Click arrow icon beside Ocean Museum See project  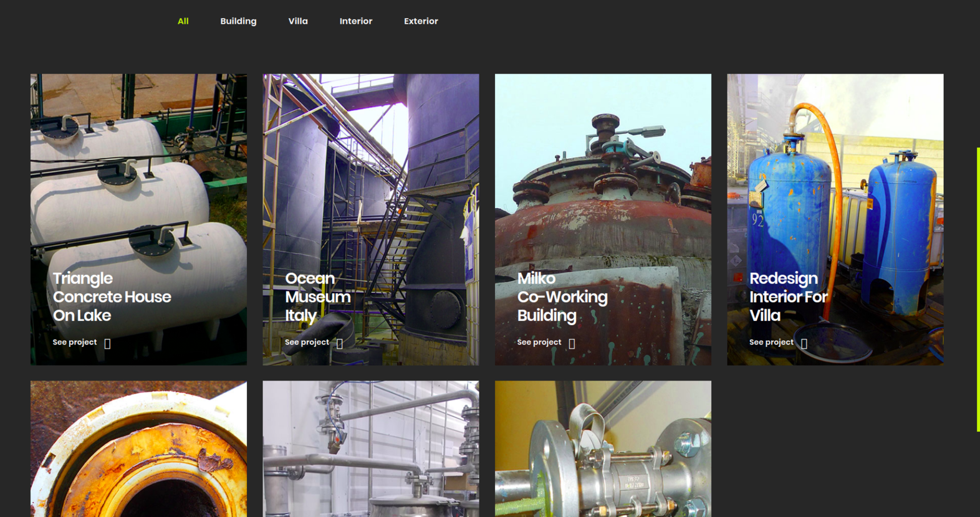(340, 344)
